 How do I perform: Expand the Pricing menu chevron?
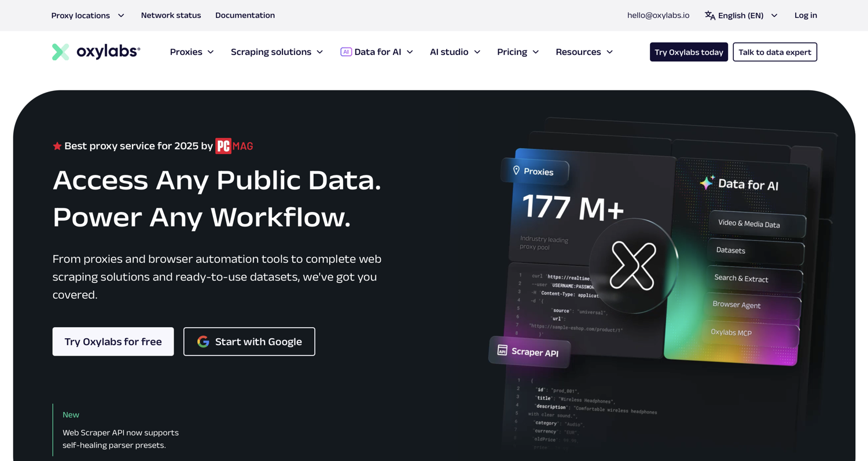pyautogui.click(x=536, y=52)
